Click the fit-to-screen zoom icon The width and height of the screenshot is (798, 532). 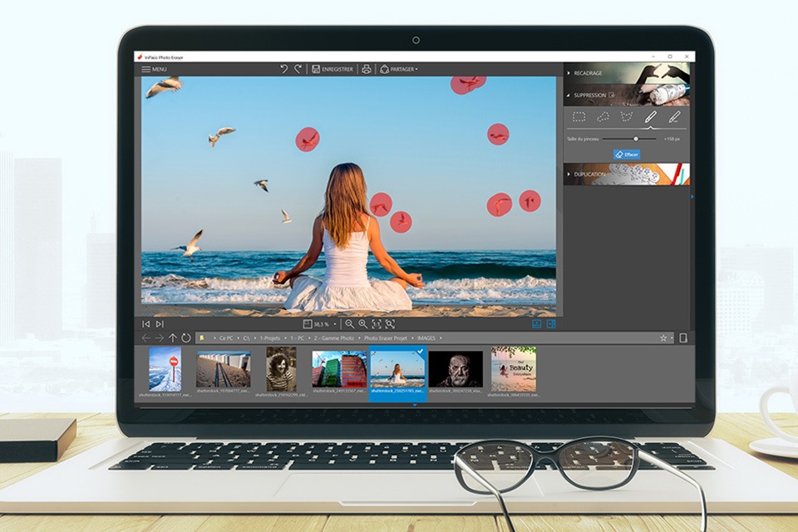click(x=389, y=324)
